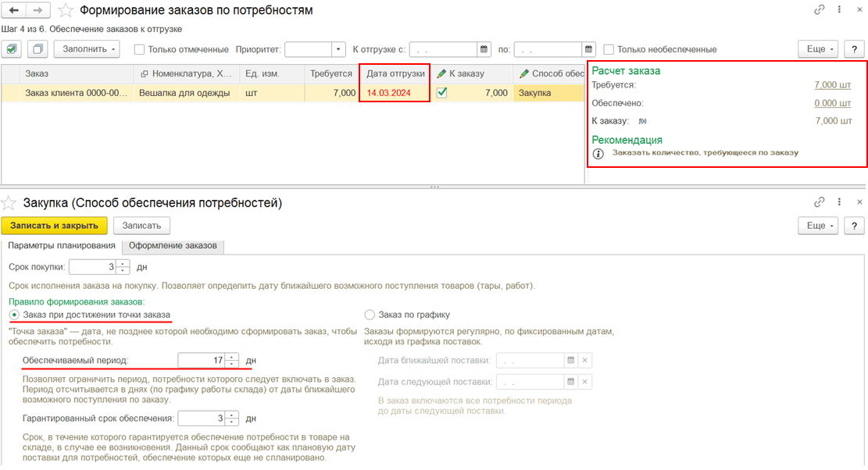Click 'К отгрузке с' date field
This screenshot has height=470, width=868.
444,49
